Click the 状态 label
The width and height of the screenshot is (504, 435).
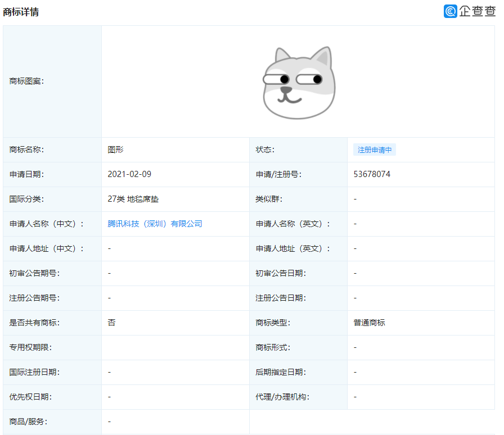tap(265, 149)
